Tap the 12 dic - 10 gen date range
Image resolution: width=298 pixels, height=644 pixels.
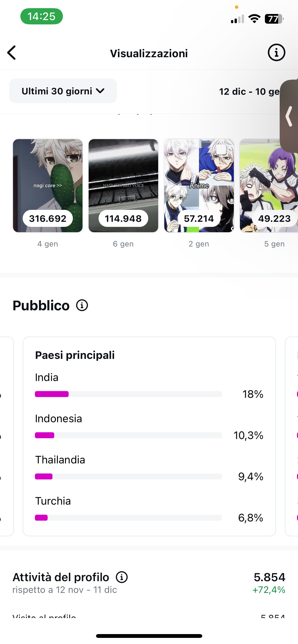point(249,92)
